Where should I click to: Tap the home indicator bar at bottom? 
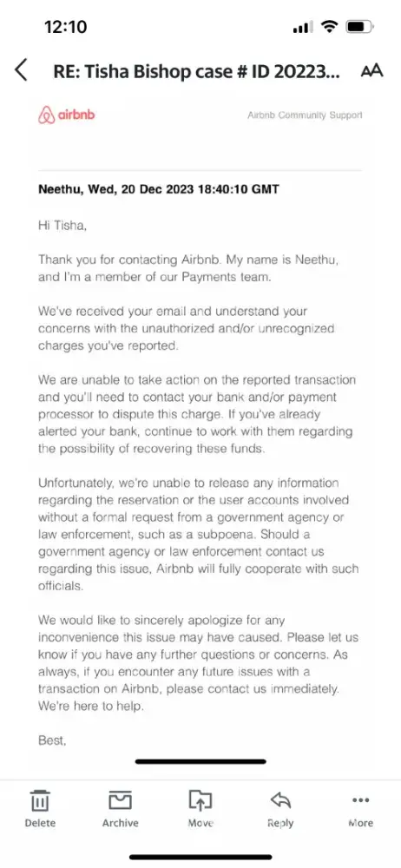[x=200, y=858]
